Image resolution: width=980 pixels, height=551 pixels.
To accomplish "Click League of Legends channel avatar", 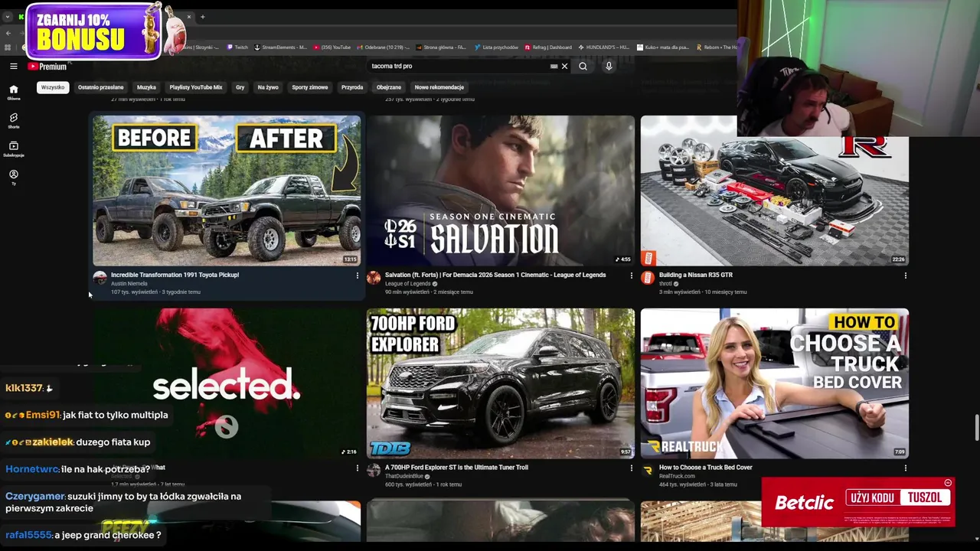I will 374,278.
